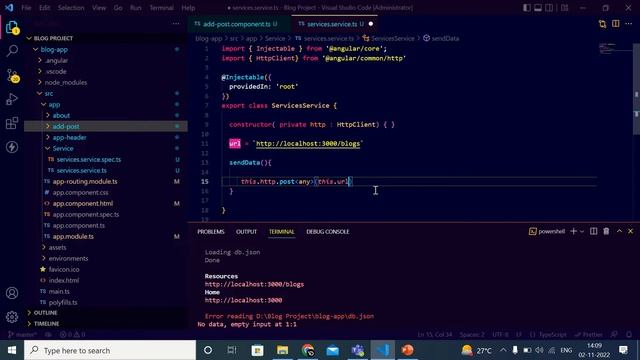Screen dimensions: 640x360
Task: Open the Selection menu
Action: click(x=71, y=8)
